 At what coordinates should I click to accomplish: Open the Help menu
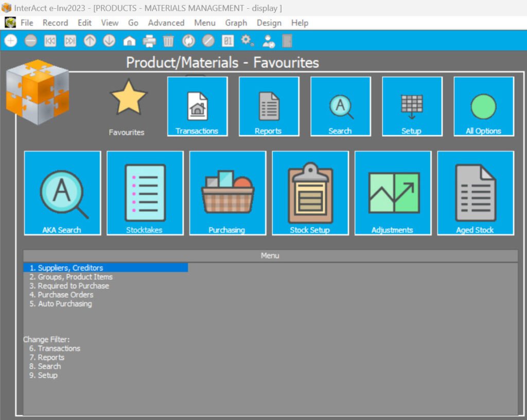click(300, 23)
